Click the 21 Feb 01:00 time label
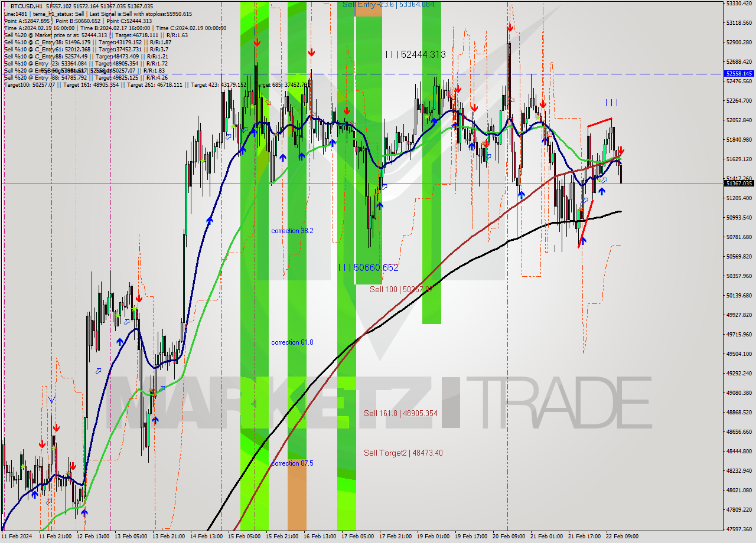The width and height of the screenshot is (756, 543). coord(547,537)
